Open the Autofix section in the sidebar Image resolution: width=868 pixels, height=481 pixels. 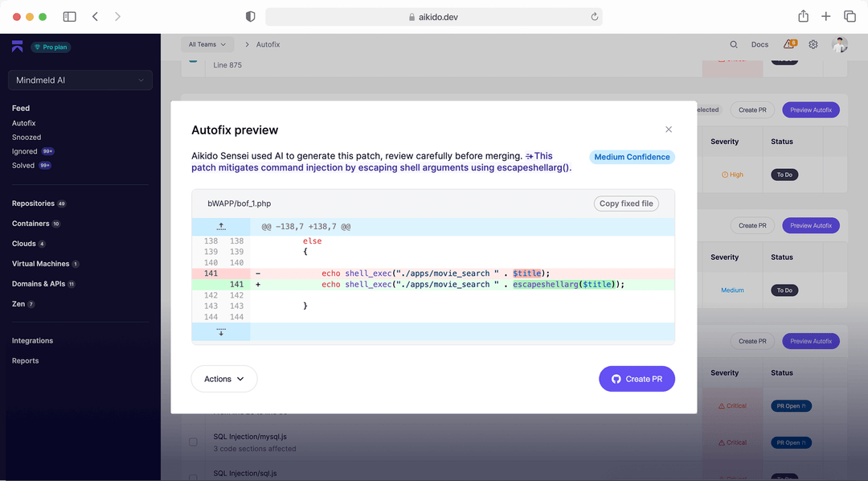coord(23,122)
